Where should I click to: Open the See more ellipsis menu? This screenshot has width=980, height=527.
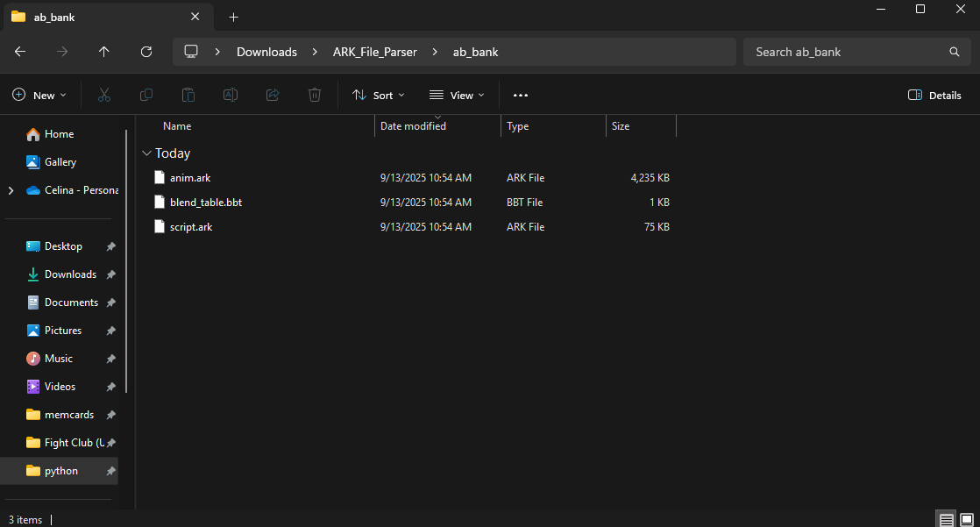521,95
